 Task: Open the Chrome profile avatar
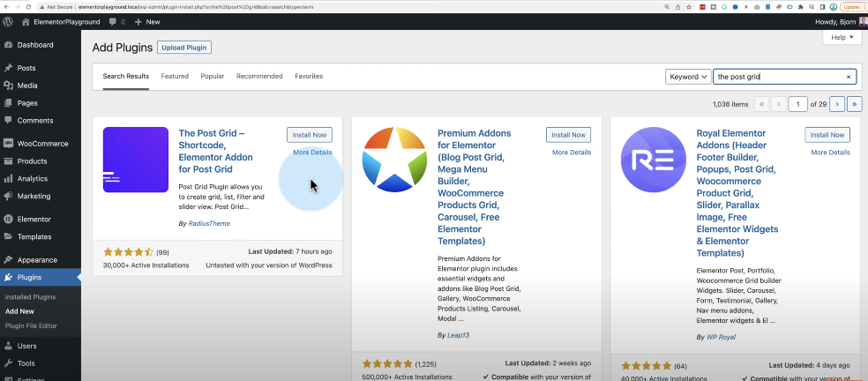click(x=833, y=7)
